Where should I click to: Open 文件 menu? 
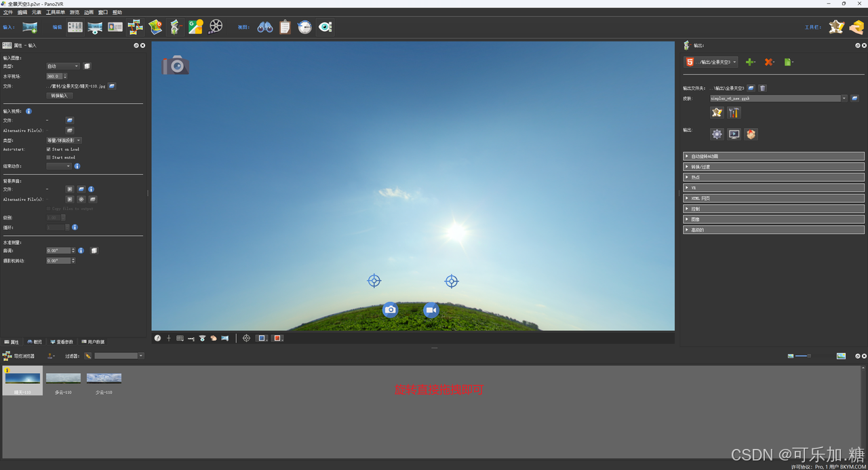coord(8,12)
